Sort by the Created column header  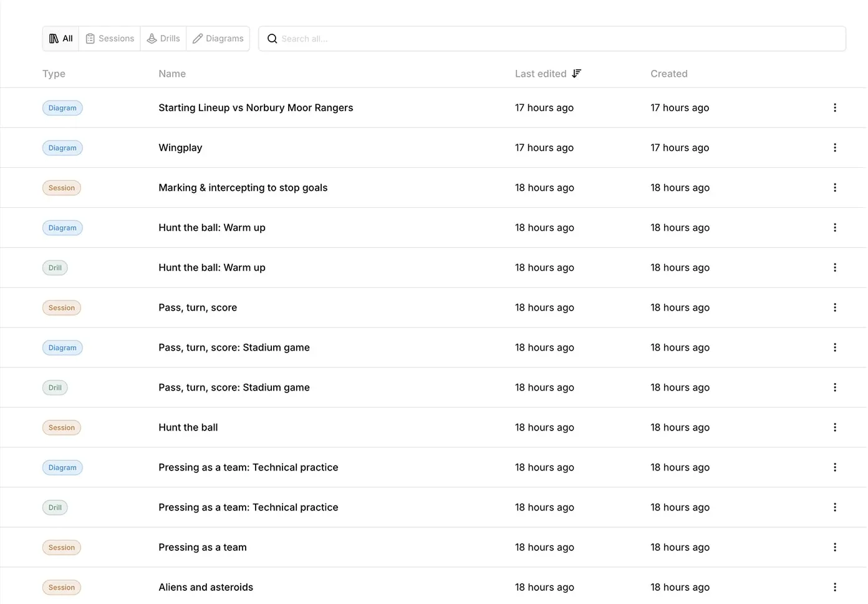click(668, 74)
